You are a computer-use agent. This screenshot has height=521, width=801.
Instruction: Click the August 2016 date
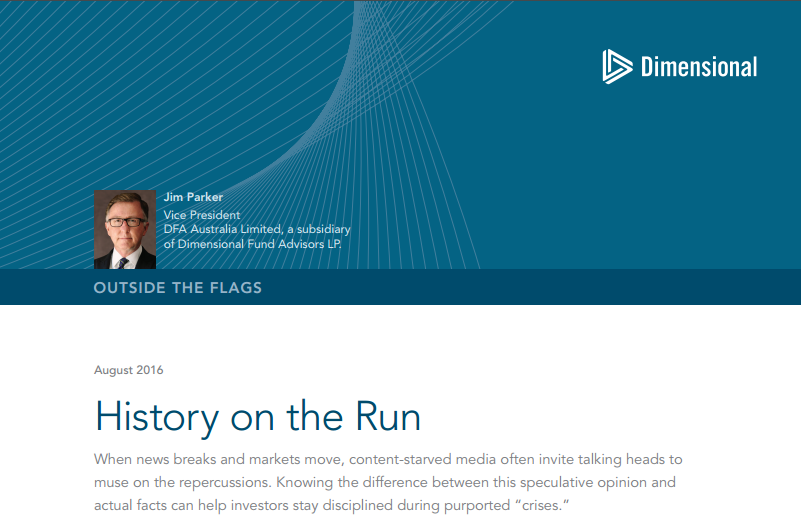(128, 370)
